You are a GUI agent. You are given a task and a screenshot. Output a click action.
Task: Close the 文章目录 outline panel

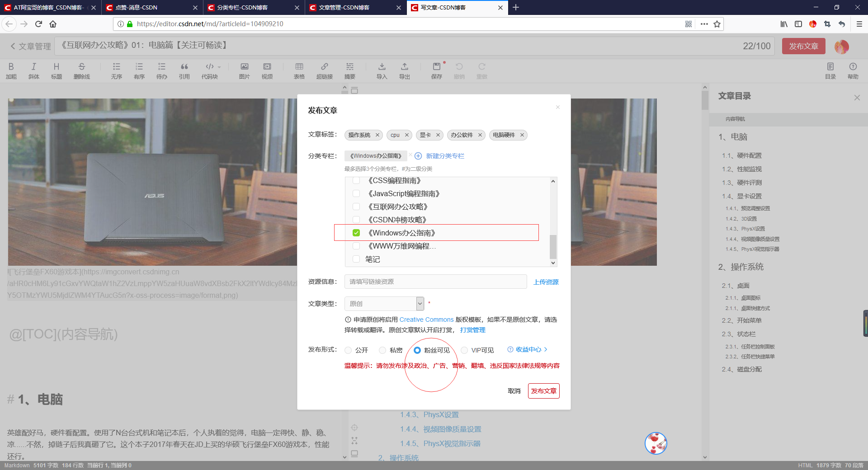pyautogui.click(x=857, y=98)
